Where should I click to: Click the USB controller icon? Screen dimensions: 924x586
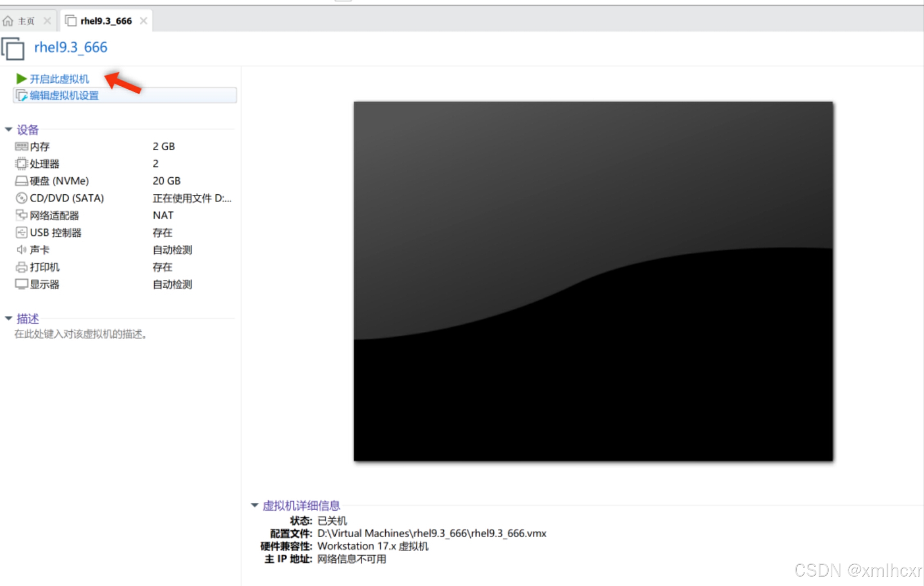coord(21,233)
